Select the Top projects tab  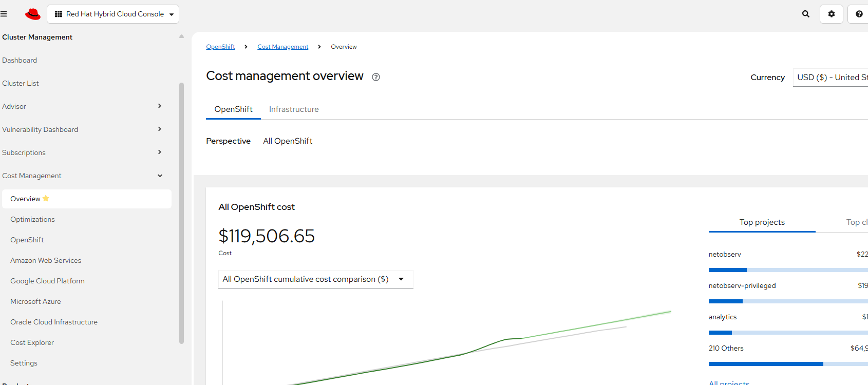click(762, 222)
